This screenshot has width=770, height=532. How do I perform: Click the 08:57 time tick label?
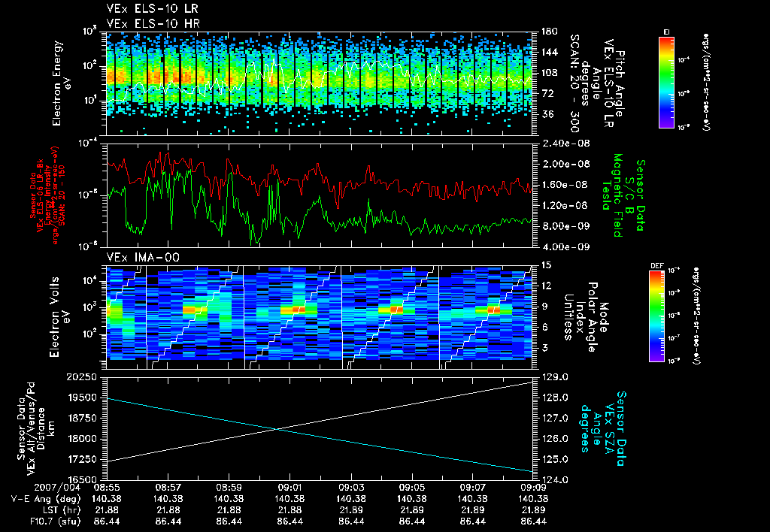point(168,488)
